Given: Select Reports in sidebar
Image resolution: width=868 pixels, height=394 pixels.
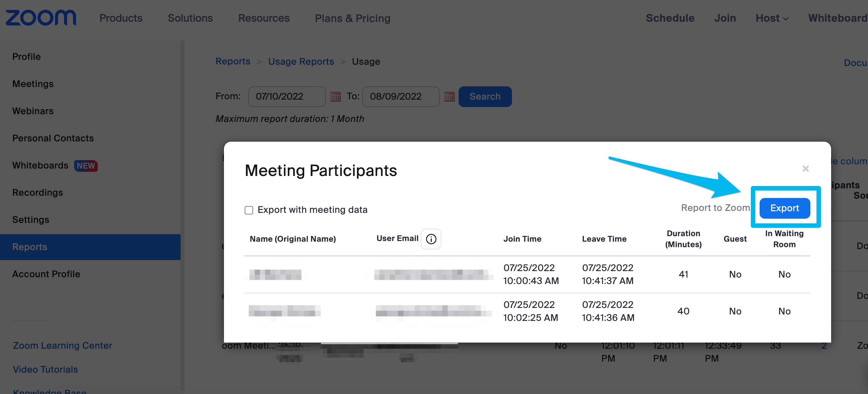Looking at the screenshot, I should coord(90,247).
